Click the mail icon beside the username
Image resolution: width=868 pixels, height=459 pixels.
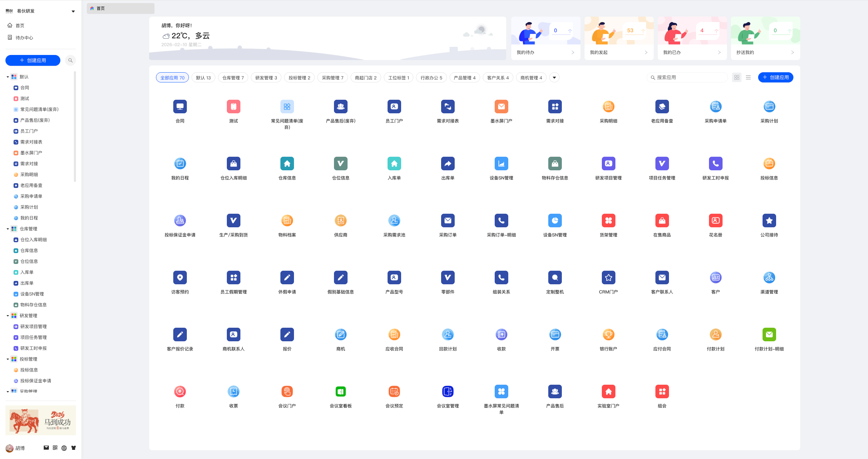click(x=46, y=448)
